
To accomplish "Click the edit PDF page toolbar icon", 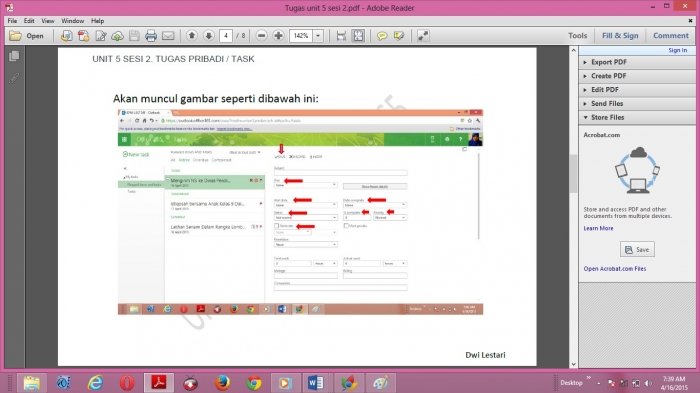I will point(100,36).
